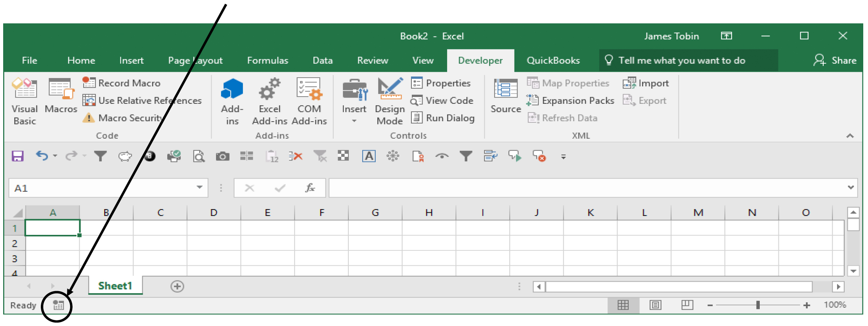Open the Review tab
Image resolution: width=868 pixels, height=326 pixels.
pyautogui.click(x=373, y=60)
